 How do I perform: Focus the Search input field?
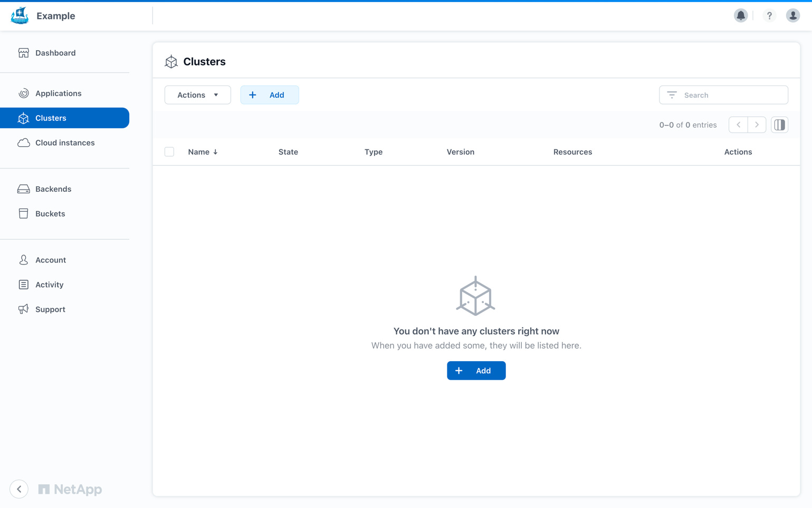723,95
